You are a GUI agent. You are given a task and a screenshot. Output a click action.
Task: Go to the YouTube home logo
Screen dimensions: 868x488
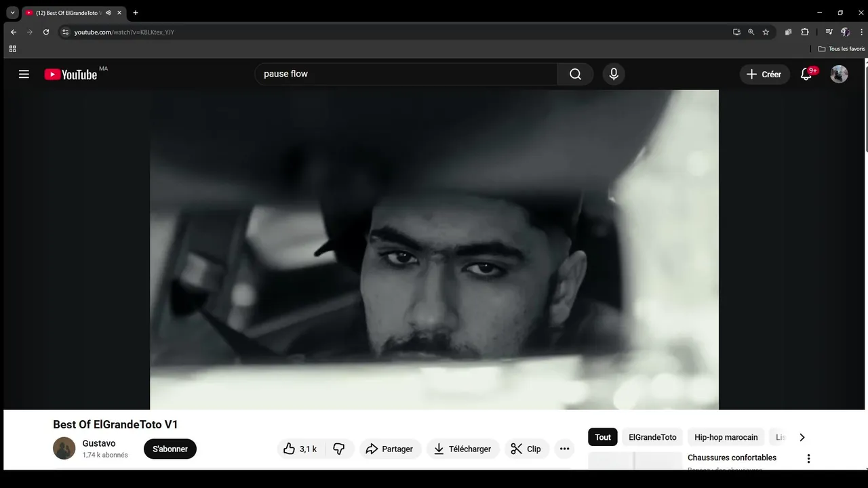pyautogui.click(x=71, y=75)
